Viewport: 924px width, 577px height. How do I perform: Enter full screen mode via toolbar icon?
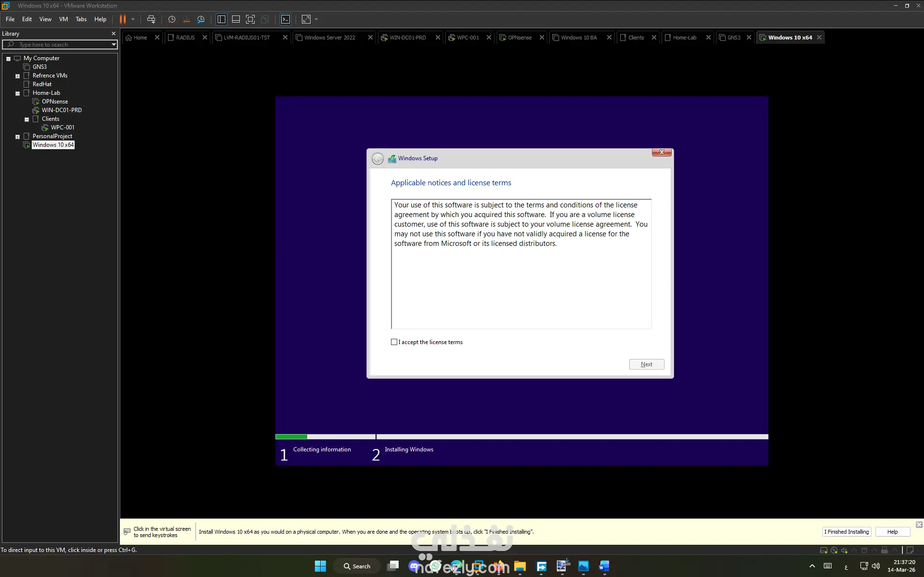point(250,19)
